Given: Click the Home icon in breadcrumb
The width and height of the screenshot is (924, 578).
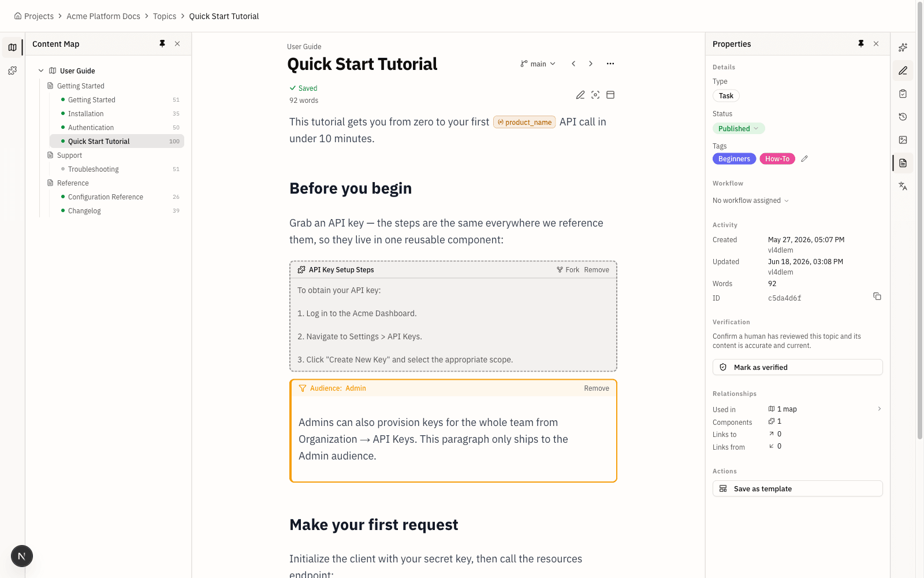Looking at the screenshot, I should pyautogui.click(x=18, y=16).
